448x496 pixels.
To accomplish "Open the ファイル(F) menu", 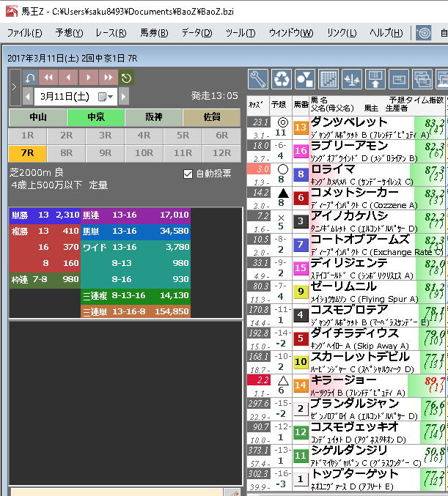I will pyautogui.click(x=25, y=32).
